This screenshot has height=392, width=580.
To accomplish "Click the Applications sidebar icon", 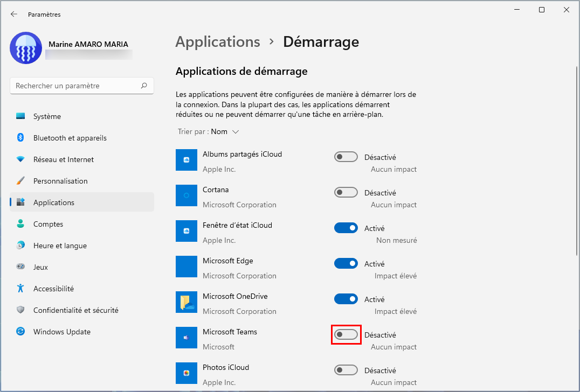I will pos(20,202).
